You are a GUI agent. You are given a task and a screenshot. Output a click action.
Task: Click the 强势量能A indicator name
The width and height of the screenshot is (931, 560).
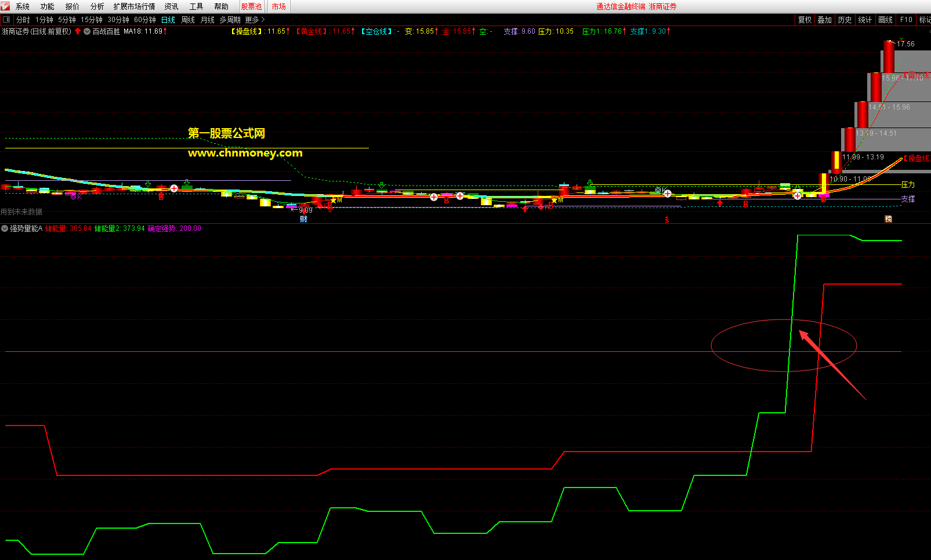click(x=26, y=228)
